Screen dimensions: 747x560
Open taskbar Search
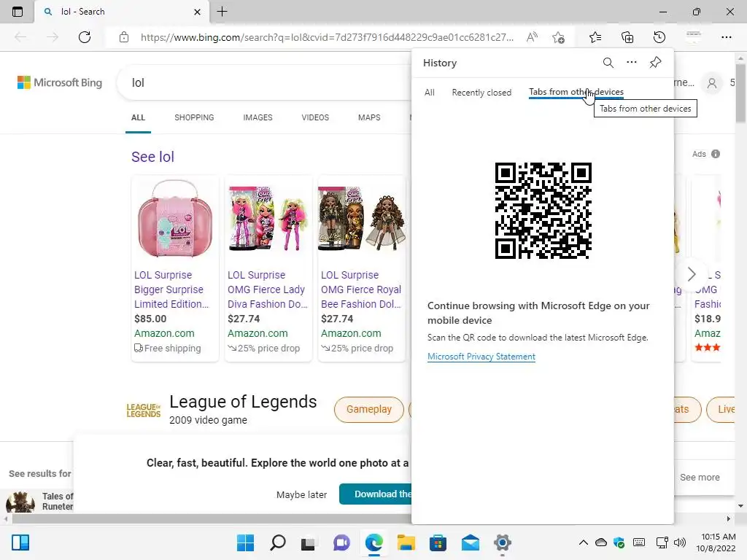tap(278, 542)
